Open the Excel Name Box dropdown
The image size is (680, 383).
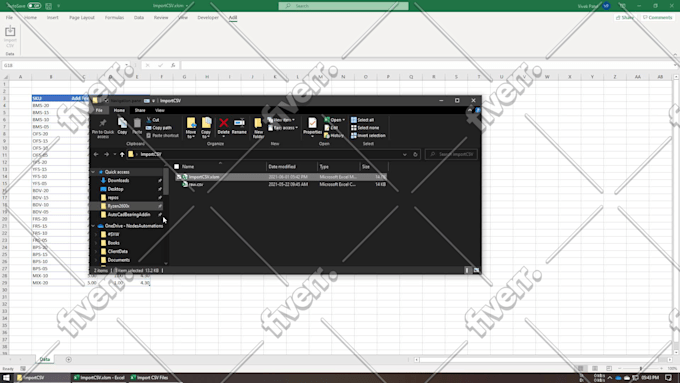point(126,65)
